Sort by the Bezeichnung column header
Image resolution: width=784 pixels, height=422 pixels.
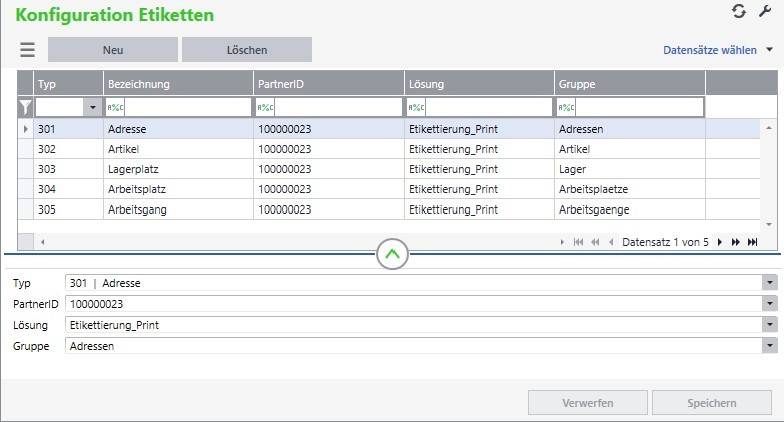[x=178, y=84]
